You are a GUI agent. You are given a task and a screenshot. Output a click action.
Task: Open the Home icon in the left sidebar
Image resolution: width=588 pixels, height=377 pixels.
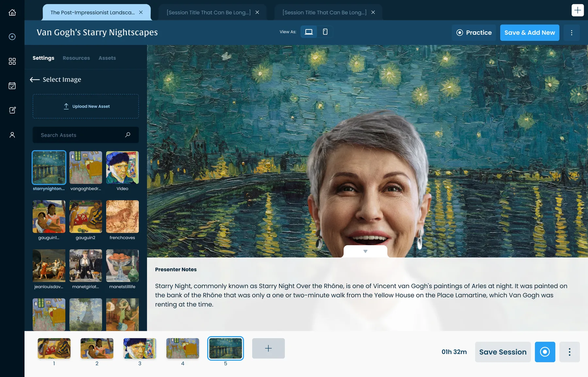12,12
